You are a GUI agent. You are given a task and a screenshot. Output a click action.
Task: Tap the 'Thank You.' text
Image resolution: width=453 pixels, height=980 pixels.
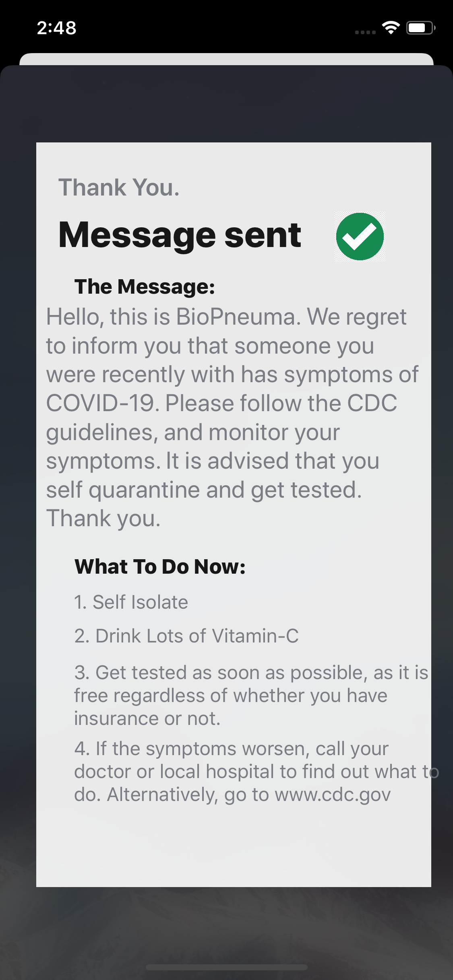tap(119, 187)
